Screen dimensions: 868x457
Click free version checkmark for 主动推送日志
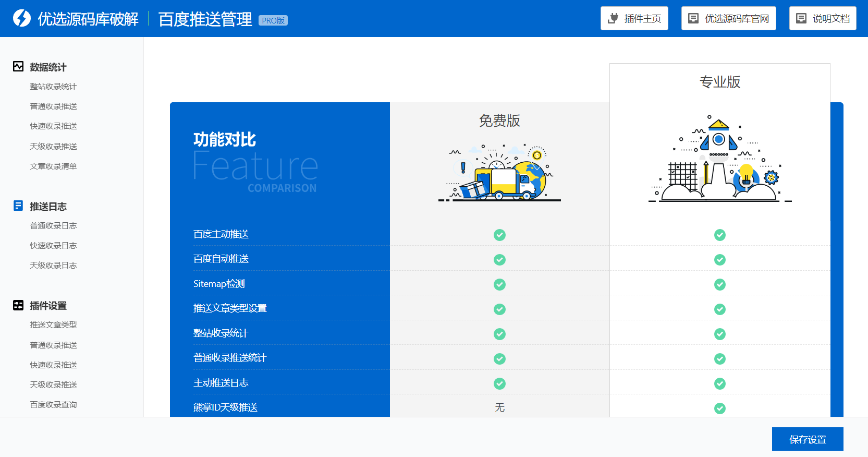pos(499,383)
